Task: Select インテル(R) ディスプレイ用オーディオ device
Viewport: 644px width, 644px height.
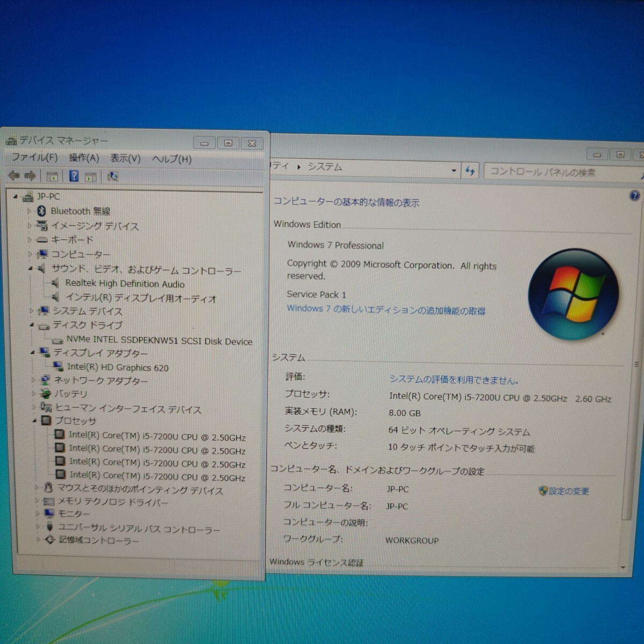Action: tap(141, 298)
